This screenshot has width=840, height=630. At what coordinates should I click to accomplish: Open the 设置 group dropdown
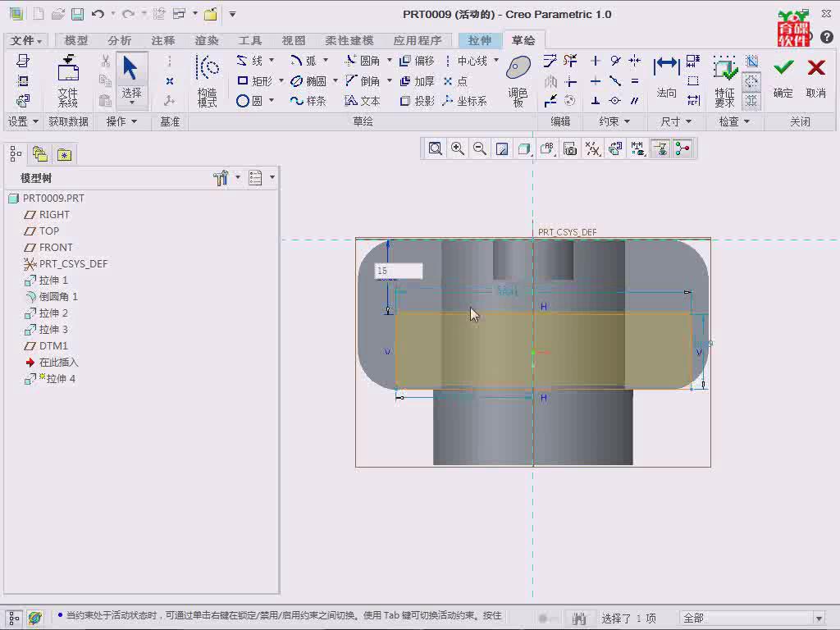pos(22,121)
